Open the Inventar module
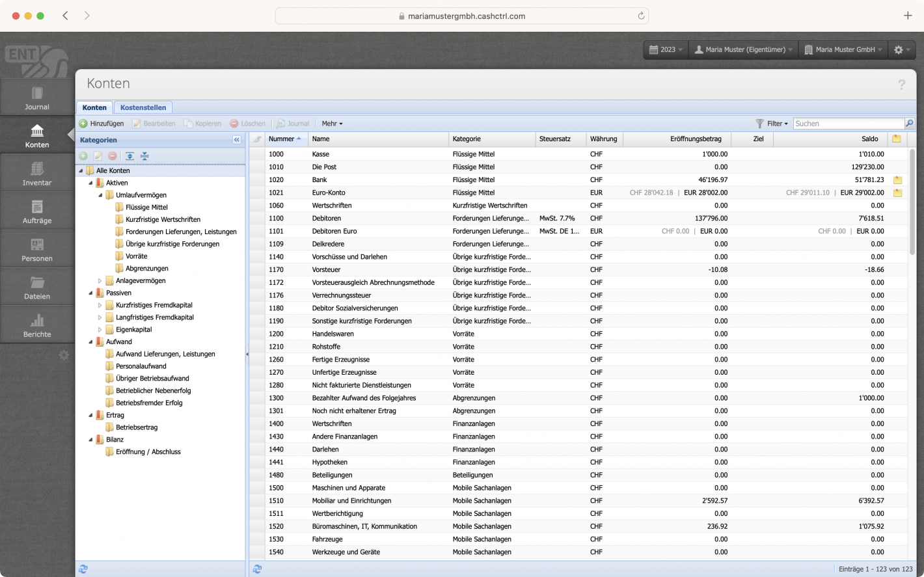 (36, 172)
